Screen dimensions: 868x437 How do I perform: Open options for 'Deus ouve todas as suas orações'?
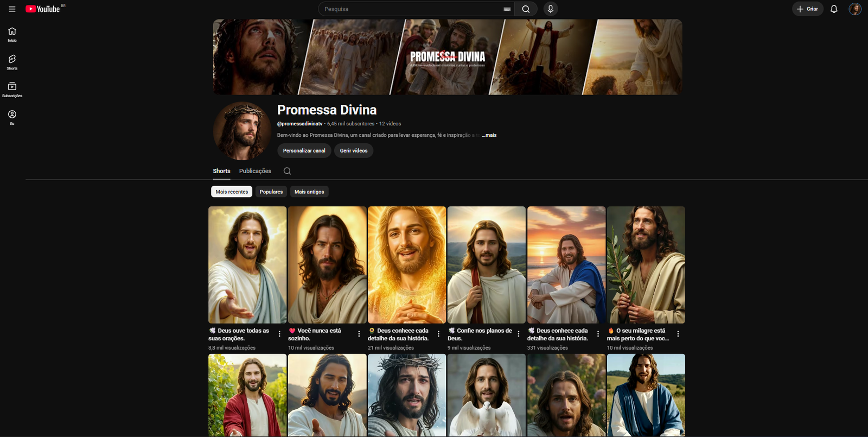point(279,334)
